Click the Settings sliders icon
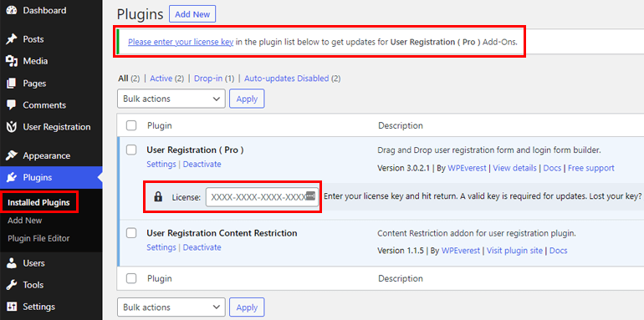The width and height of the screenshot is (644, 320). (x=12, y=307)
